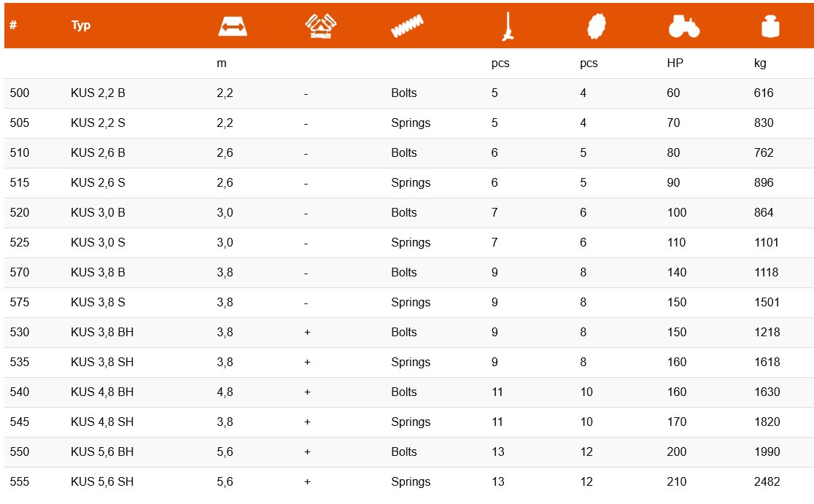Click the coil spring icon in header
The height and width of the screenshot is (504, 814).
[408, 26]
